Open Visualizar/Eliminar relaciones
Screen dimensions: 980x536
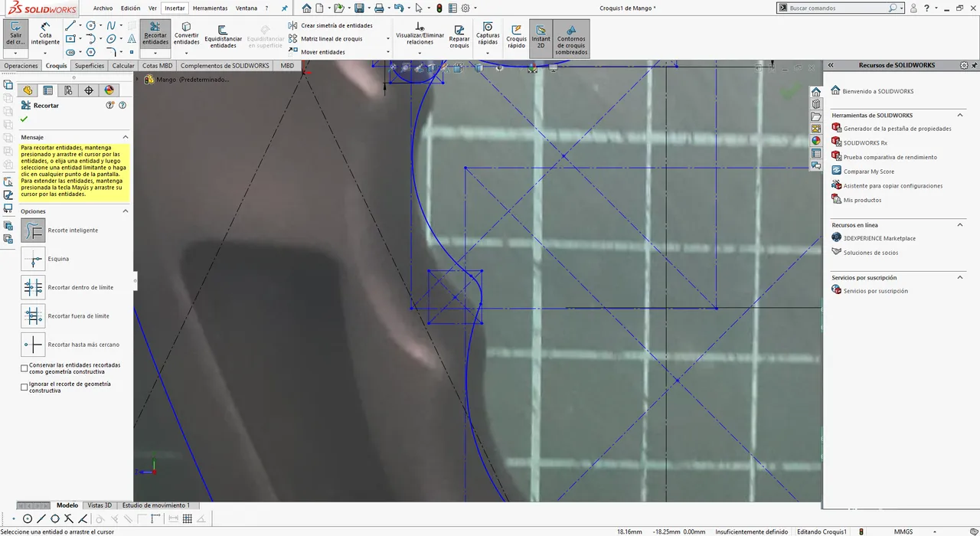click(x=420, y=33)
